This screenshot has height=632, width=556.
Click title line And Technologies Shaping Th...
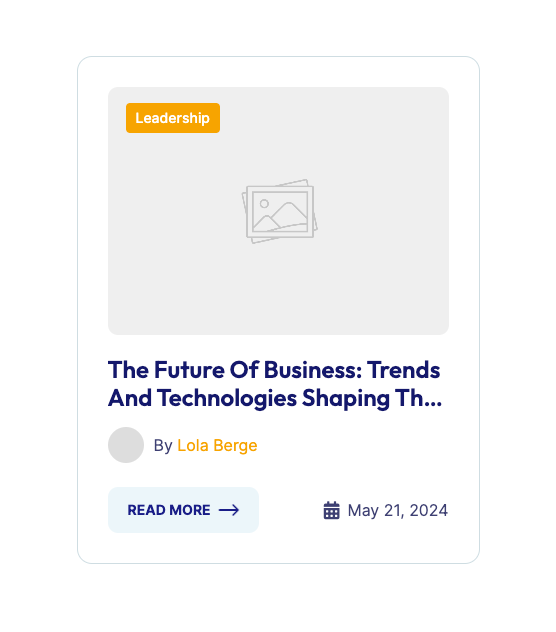(275, 398)
